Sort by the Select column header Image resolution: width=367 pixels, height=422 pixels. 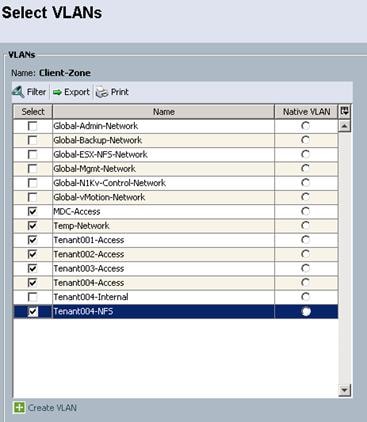pyautogui.click(x=33, y=112)
